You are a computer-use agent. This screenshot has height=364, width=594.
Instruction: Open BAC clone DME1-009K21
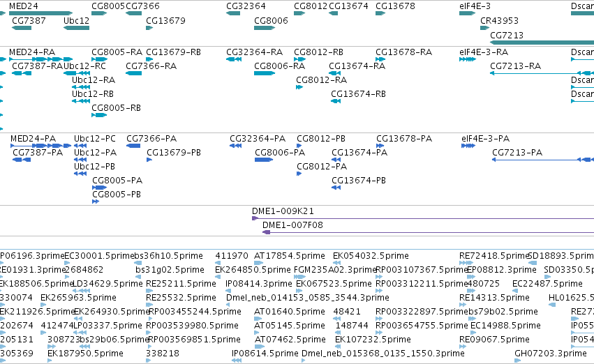[x=283, y=211]
